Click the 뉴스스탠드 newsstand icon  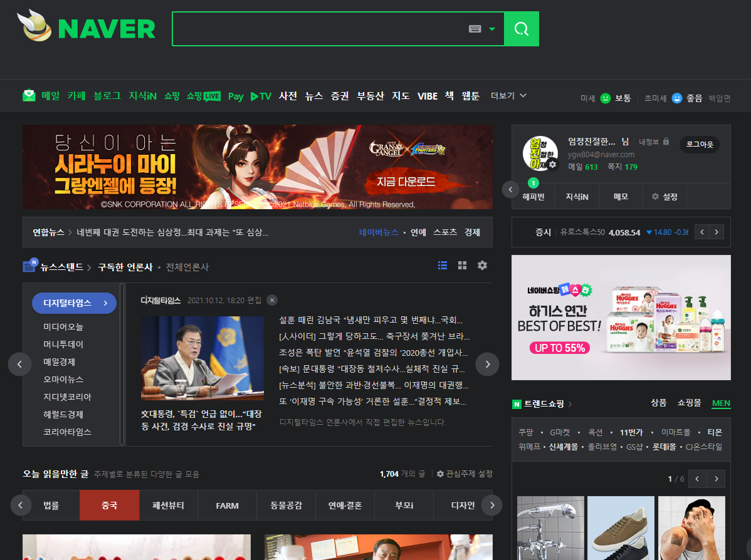29,265
